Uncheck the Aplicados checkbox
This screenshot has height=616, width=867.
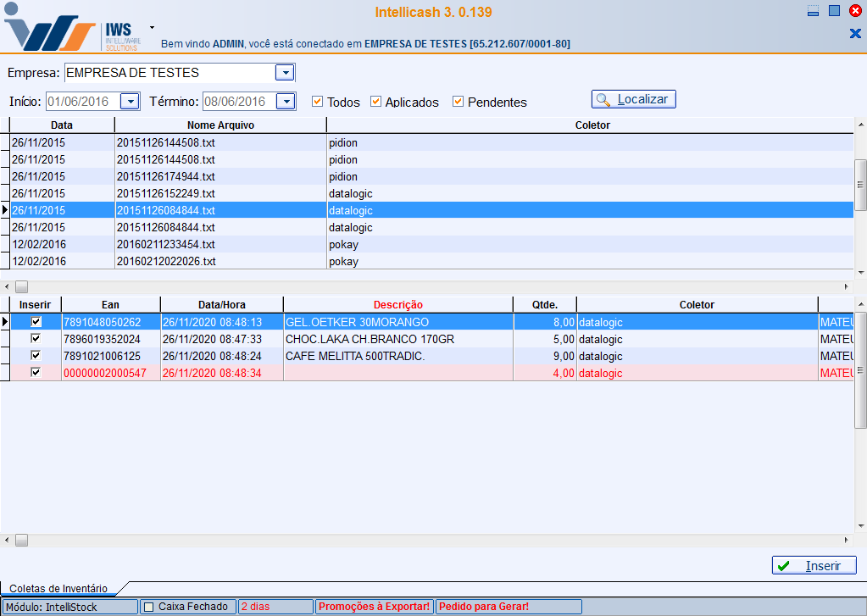tap(376, 102)
